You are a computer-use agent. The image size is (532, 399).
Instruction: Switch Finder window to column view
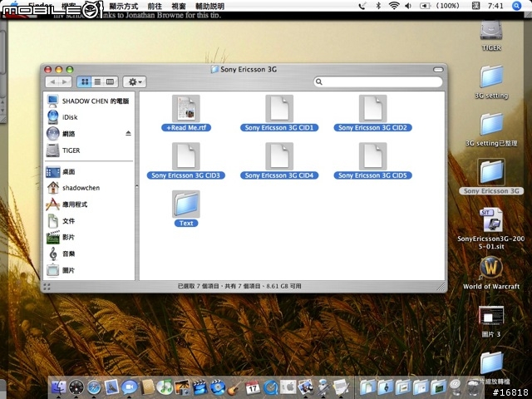pos(111,81)
